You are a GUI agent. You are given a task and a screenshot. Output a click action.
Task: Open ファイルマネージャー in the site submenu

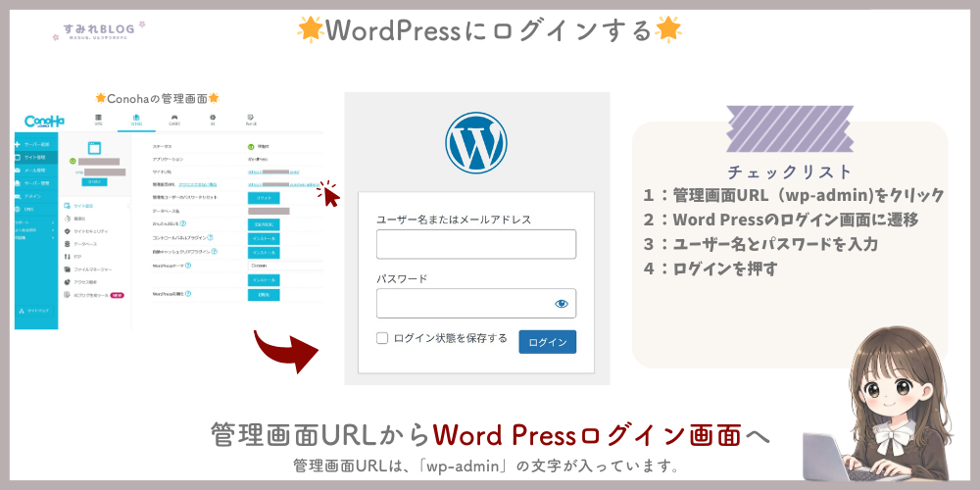click(88, 269)
